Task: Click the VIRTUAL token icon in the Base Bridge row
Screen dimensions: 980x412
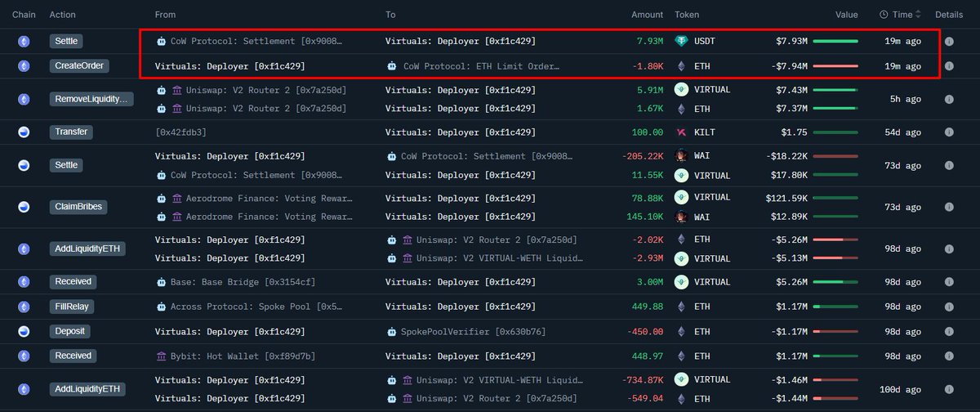Action: (x=682, y=282)
